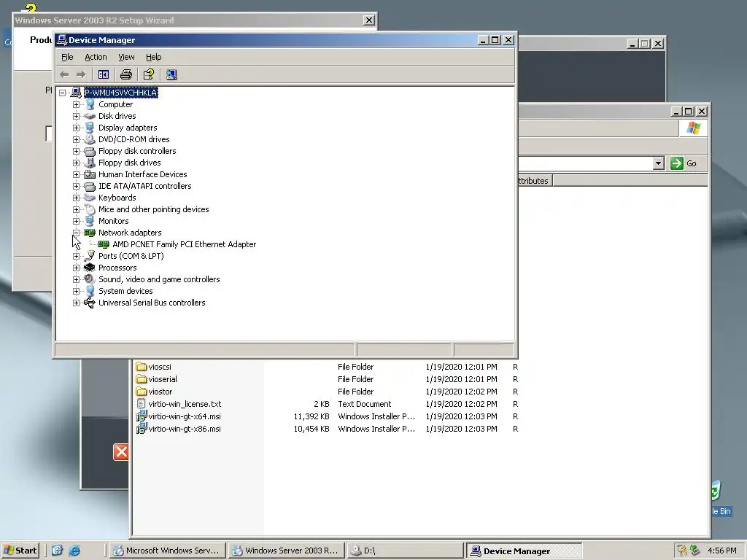The height and width of the screenshot is (560, 747).
Task: Switch to D:\ taskbar button
Action: (404, 551)
